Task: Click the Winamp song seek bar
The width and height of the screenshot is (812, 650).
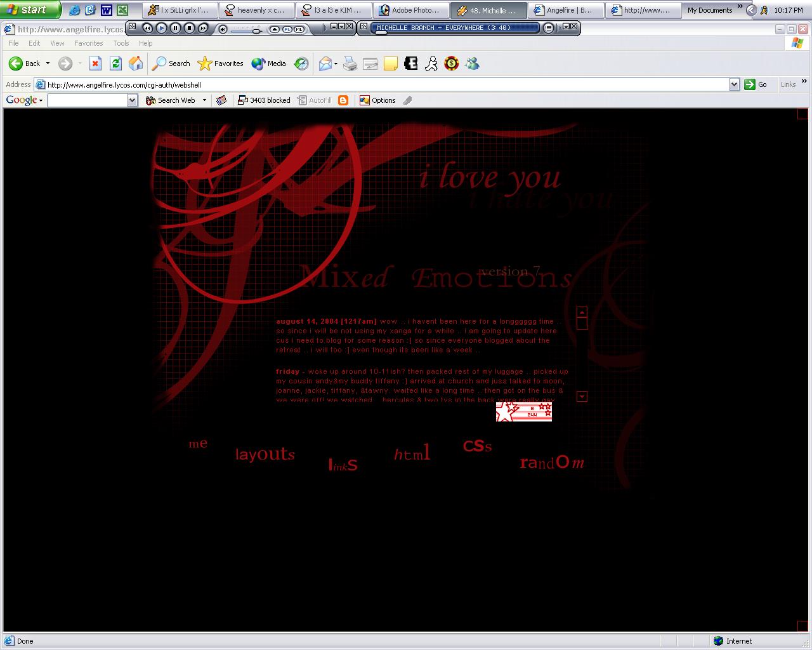Action: [455, 33]
